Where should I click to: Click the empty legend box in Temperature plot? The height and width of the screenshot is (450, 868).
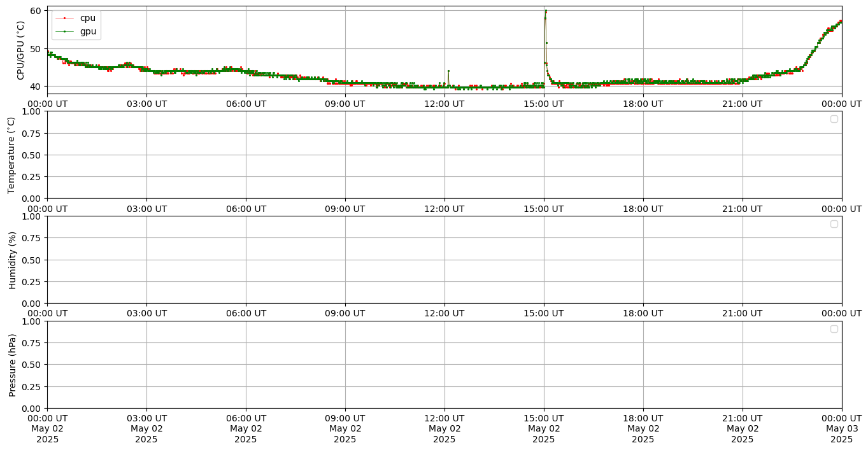(x=834, y=119)
